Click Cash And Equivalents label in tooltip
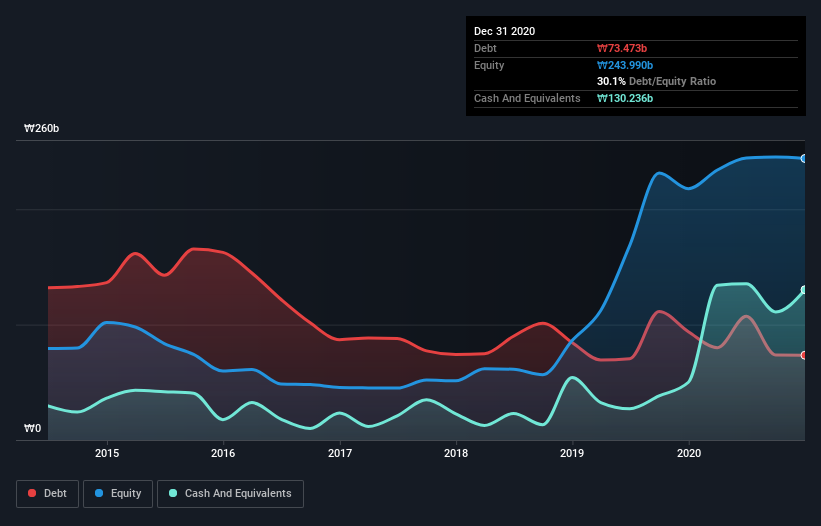Screen dimensions: 821x526 [x=527, y=98]
